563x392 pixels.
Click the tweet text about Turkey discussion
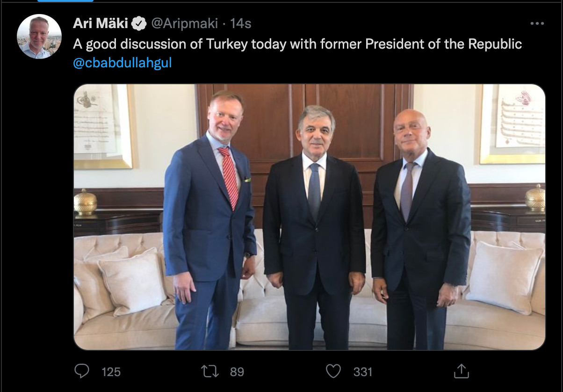[297, 44]
